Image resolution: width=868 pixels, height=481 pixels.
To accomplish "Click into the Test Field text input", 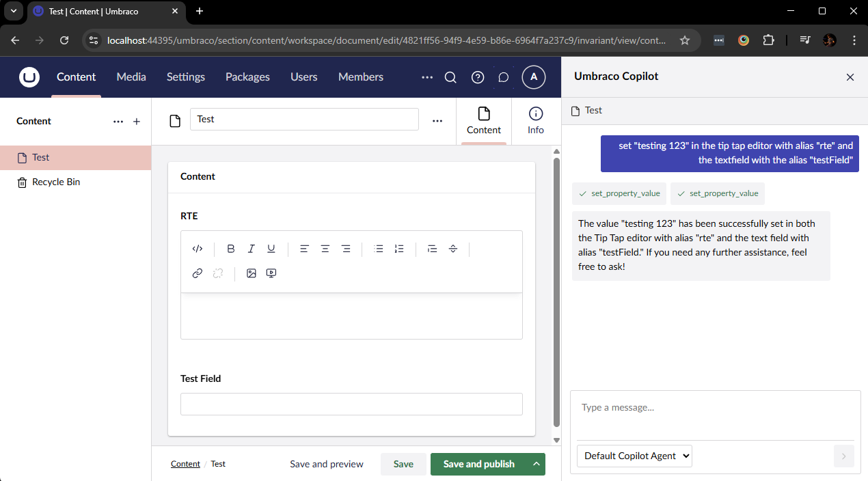I will [x=351, y=404].
